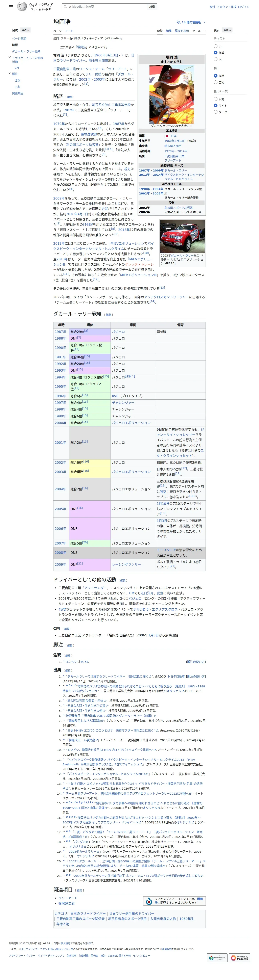Jump to 関連項目 in the contents sidebar
Viewport: 259px width, 980px height.
pos(18,93)
